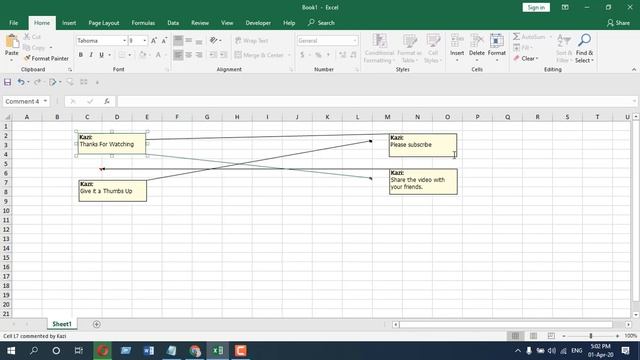Image resolution: width=640 pixels, height=360 pixels.
Task: Toggle Underline formatting
Action: pos(101,55)
